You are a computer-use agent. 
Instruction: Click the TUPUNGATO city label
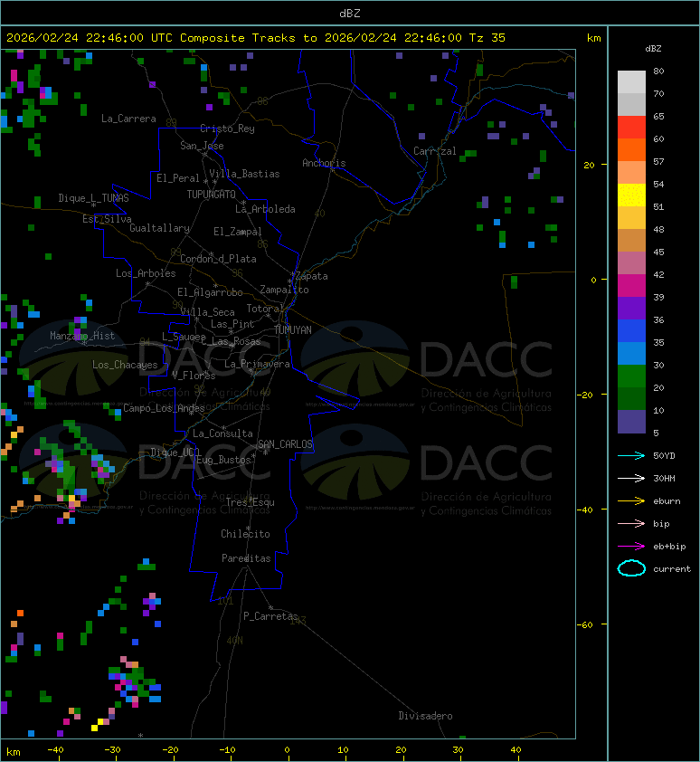pos(212,195)
